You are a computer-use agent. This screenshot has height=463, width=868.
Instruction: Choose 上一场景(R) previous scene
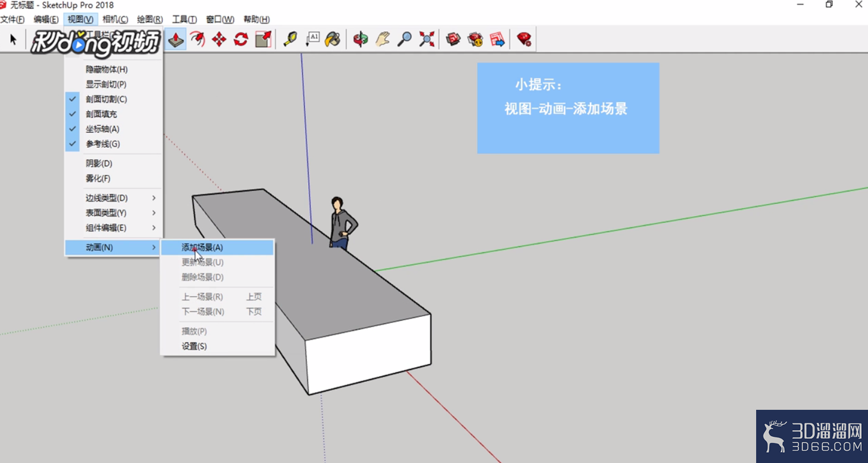(x=218, y=297)
